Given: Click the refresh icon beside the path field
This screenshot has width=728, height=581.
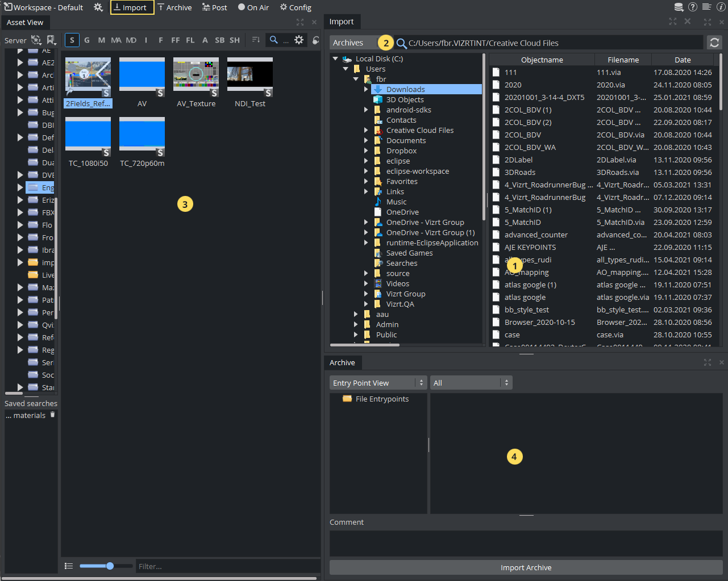Looking at the screenshot, I should coord(714,43).
